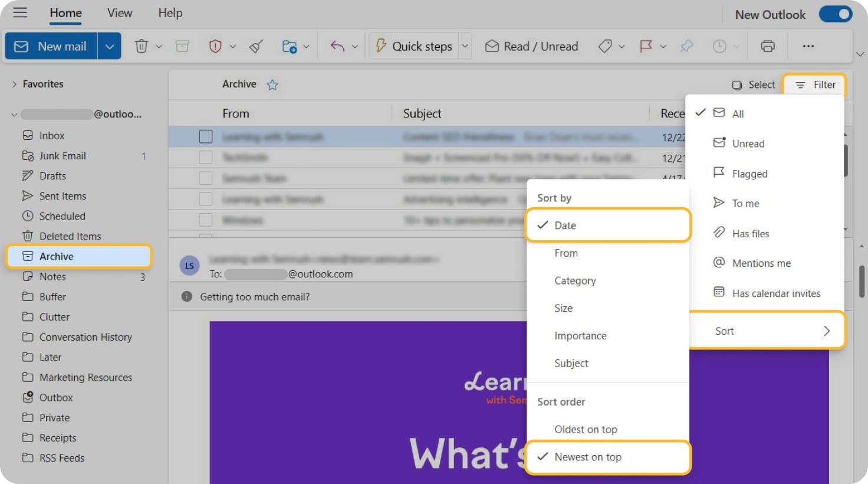Flag the email using the flag icon

coord(646,45)
